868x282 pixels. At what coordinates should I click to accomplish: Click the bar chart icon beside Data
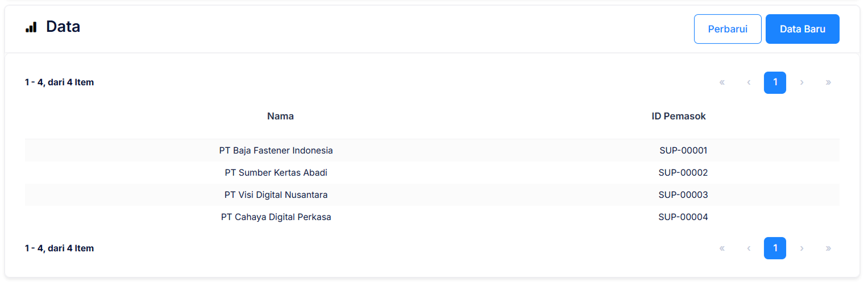click(x=31, y=27)
